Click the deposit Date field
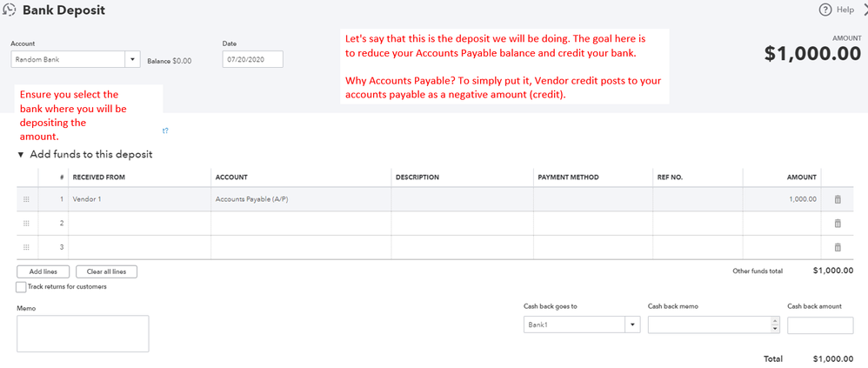 coord(252,60)
